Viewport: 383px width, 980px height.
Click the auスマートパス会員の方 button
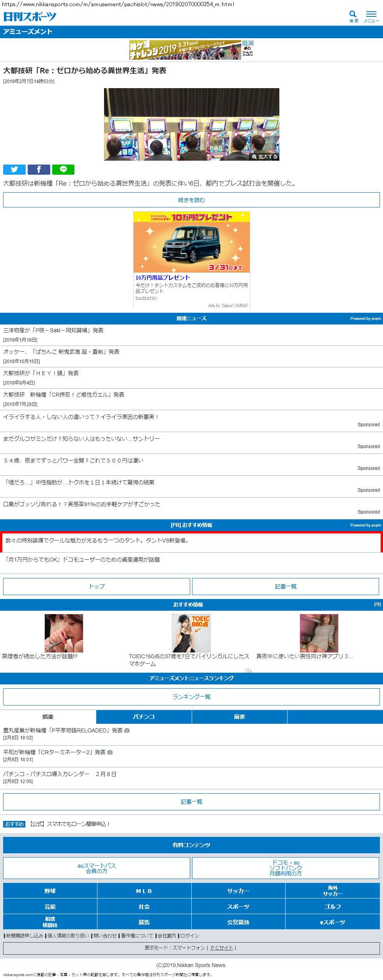coord(97,868)
